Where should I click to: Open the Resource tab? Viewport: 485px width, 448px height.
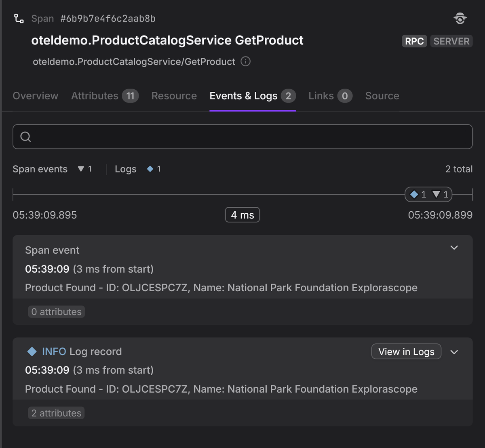click(174, 96)
